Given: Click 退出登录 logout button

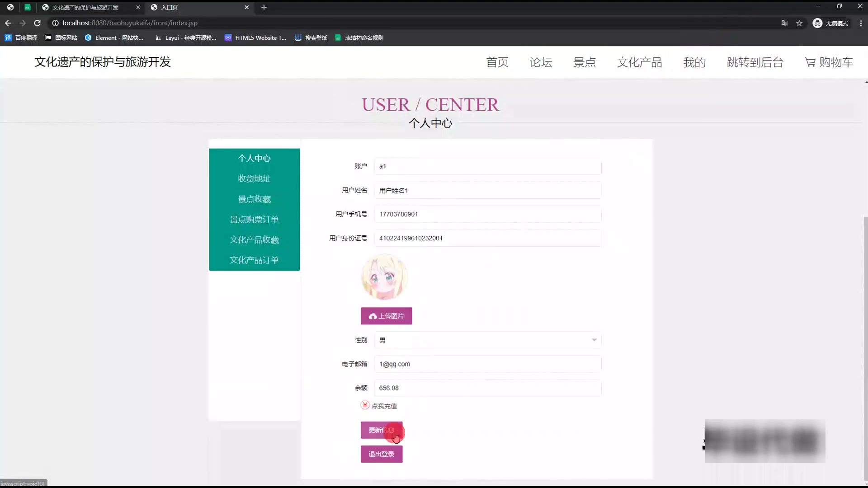Looking at the screenshot, I should 381,454.
